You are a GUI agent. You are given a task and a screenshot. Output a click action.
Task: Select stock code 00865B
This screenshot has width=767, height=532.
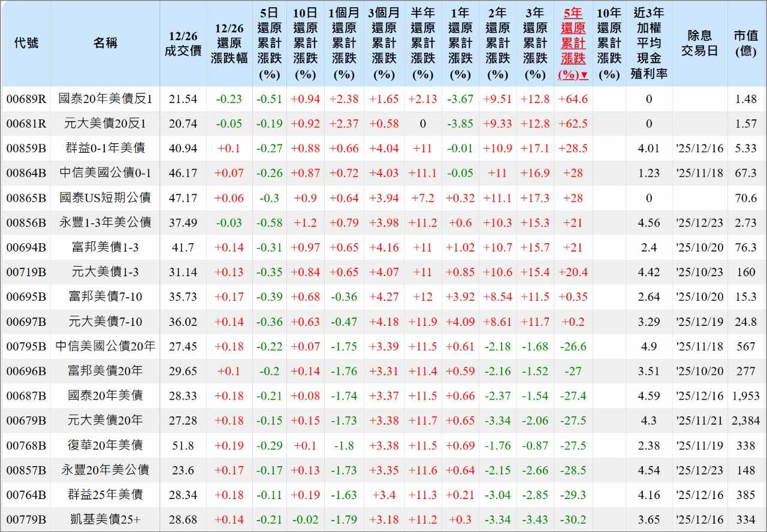pyautogui.click(x=26, y=198)
